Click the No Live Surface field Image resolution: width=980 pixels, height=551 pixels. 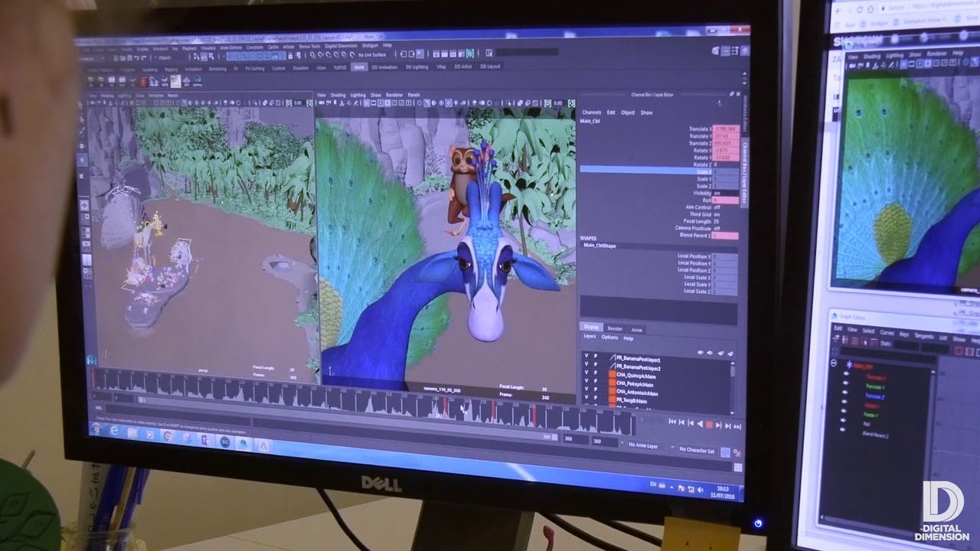point(372,55)
